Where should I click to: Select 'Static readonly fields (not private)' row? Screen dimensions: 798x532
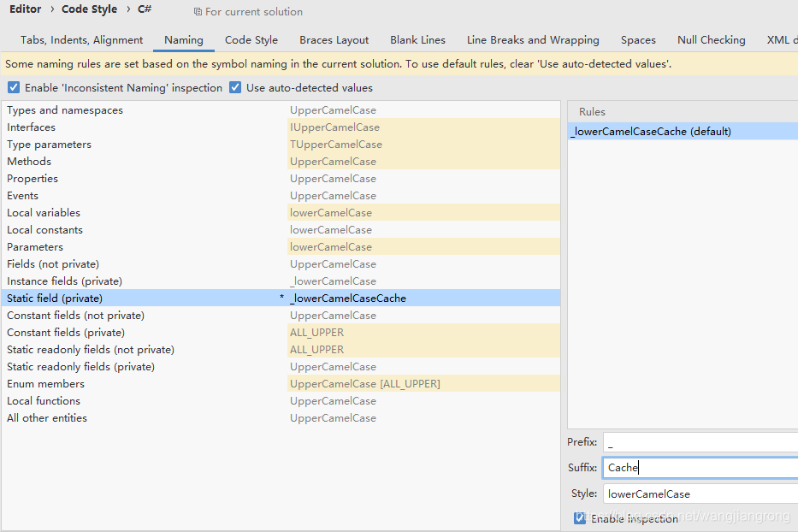[281, 350]
